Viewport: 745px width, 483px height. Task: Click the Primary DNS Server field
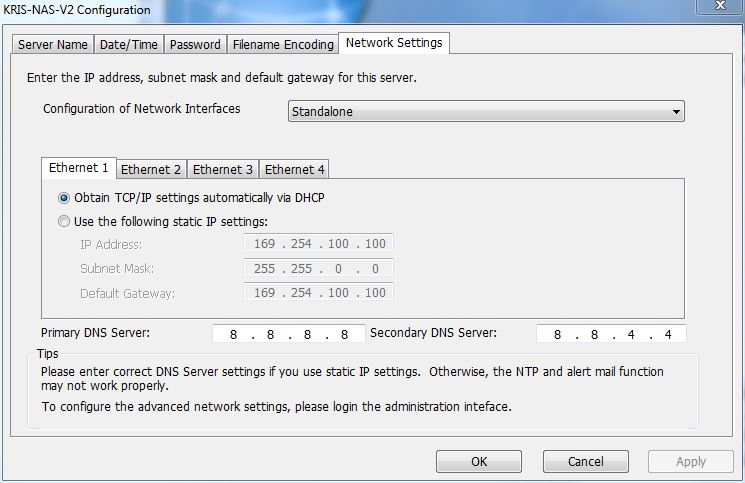[288, 334]
